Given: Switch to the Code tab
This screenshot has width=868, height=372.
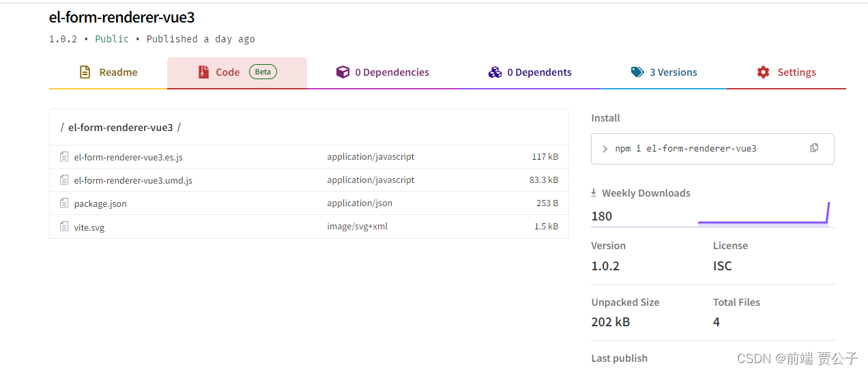Looking at the screenshot, I should pos(237,72).
